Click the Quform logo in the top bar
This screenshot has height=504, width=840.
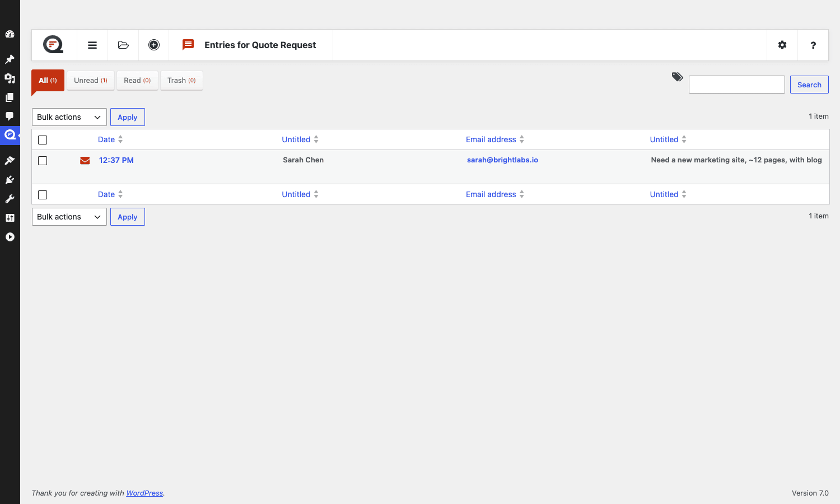(x=53, y=45)
